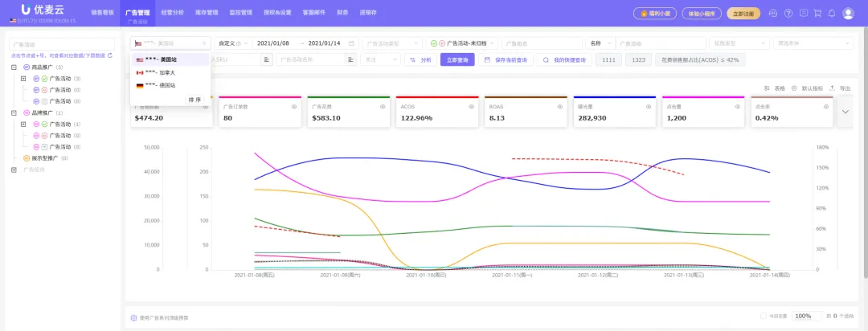Open the user avatar profile
The width and height of the screenshot is (868, 331).
850,13
